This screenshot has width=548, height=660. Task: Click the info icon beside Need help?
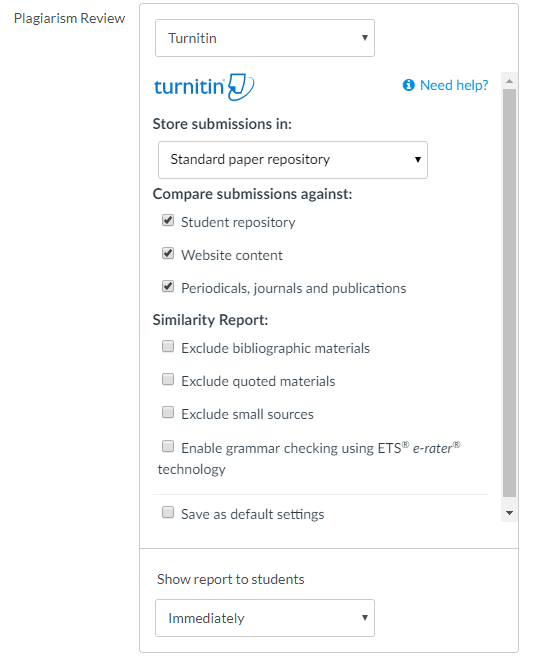click(409, 85)
